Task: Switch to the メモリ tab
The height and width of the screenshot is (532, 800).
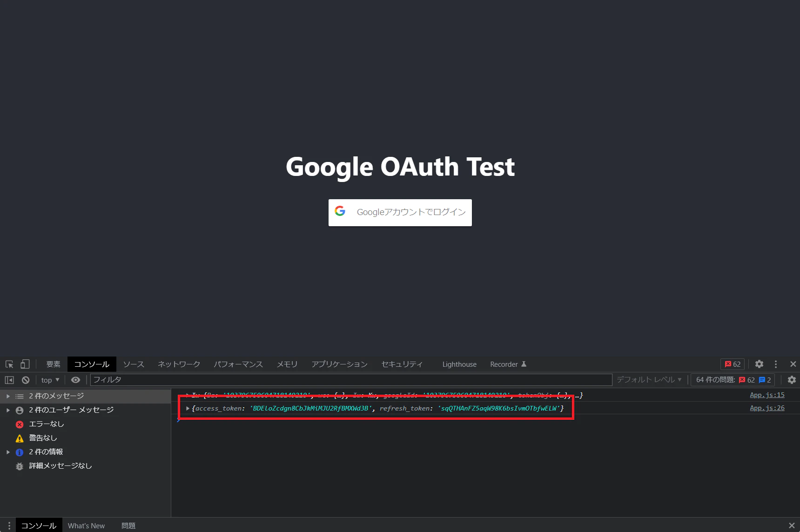Action: point(287,364)
